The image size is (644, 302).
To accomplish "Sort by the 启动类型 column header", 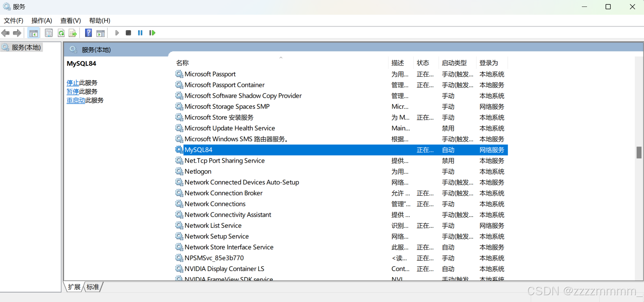I will 458,63.
